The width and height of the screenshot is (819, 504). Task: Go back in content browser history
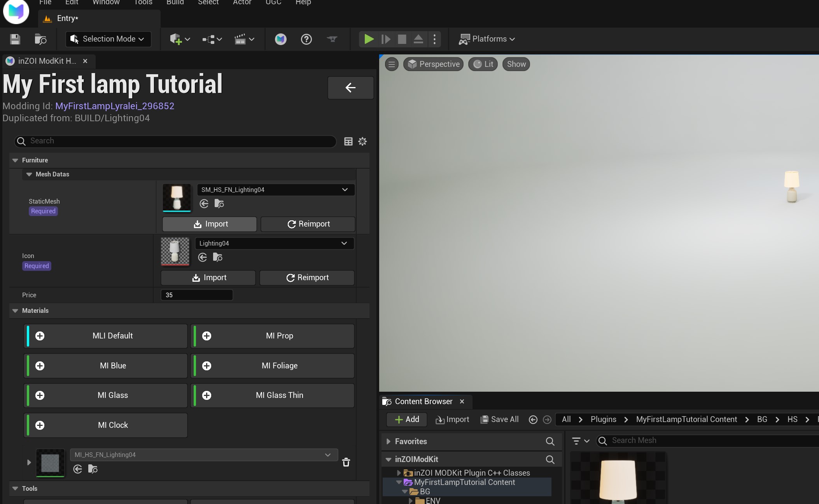click(x=533, y=420)
